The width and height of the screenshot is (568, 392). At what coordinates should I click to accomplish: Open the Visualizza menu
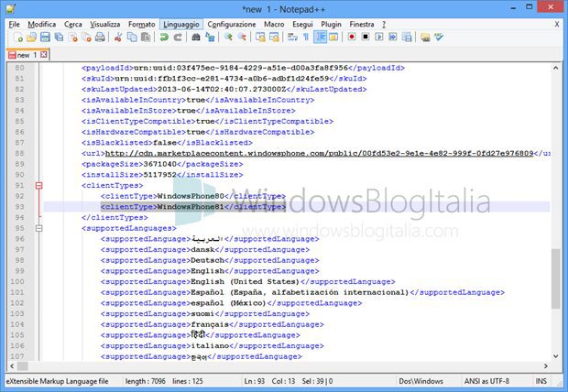point(105,25)
